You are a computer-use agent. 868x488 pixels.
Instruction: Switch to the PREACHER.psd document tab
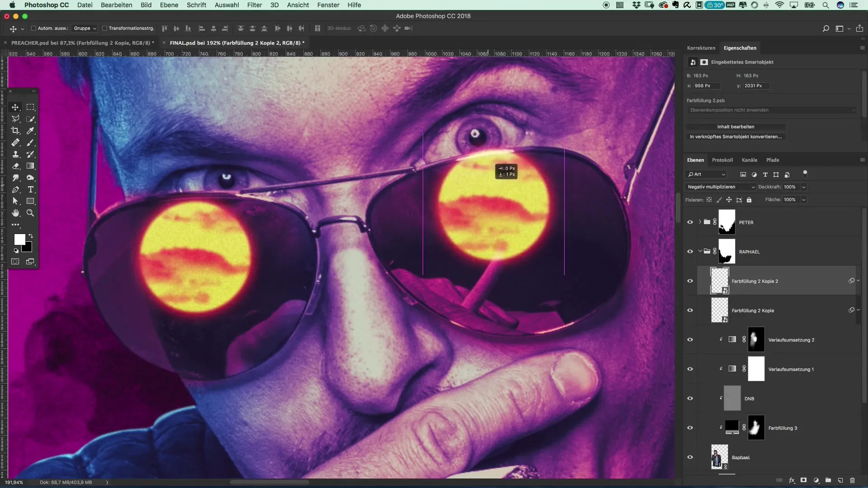click(x=82, y=43)
